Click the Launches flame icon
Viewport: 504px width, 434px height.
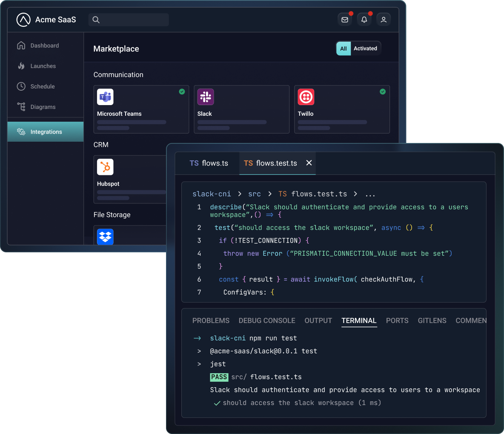pos(21,66)
